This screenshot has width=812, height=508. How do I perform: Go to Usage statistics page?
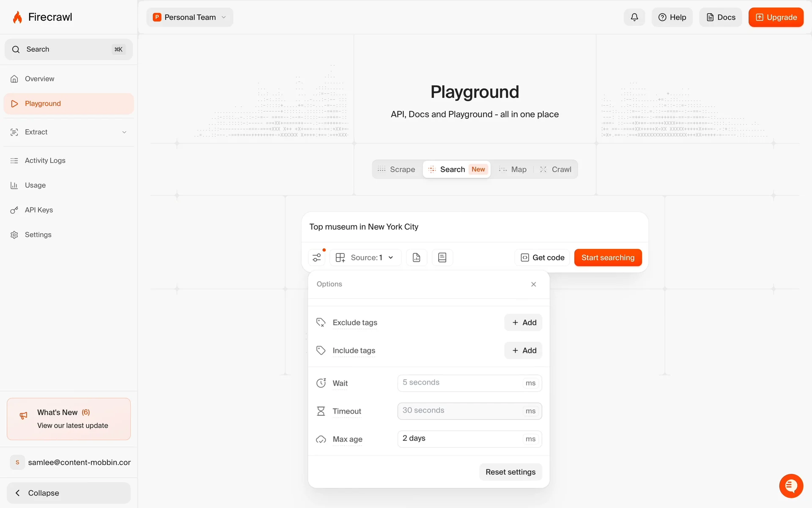pos(35,185)
